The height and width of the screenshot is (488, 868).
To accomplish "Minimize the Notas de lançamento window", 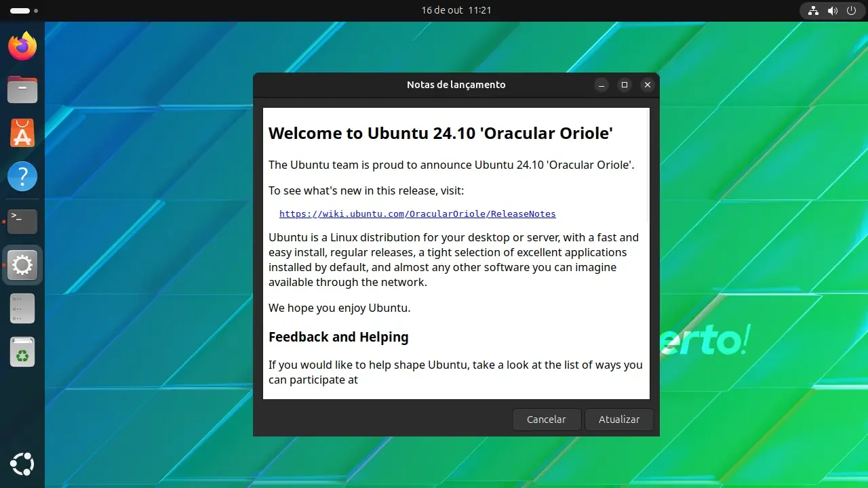I will tap(601, 85).
